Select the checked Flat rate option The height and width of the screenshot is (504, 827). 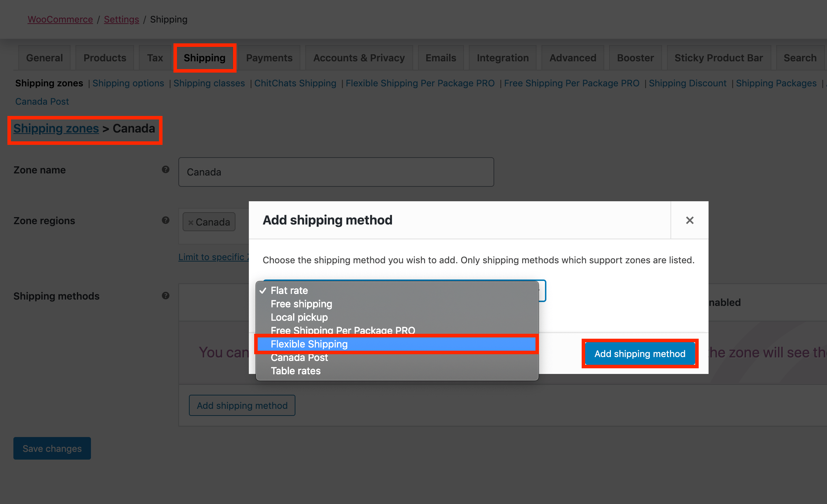click(289, 290)
